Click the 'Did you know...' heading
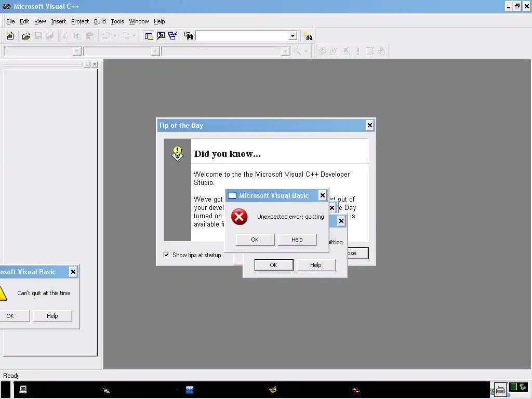 [x=228, y=154]
